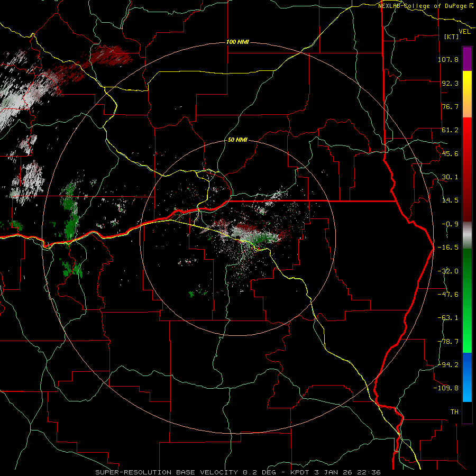Click the "VEL" legend title

pyautogui.click(x=464, y=31)
